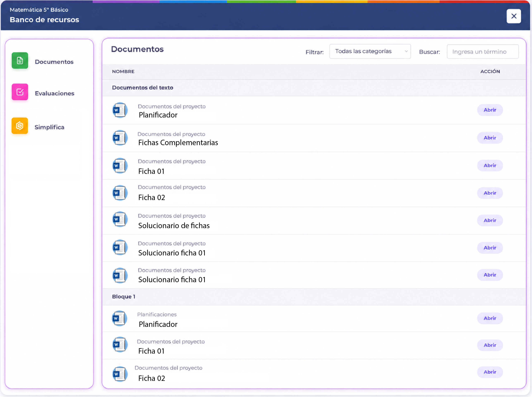Click the Word icon of the Planificaciones Planificador row
Image resolution: width=532 pixels, height=397 pixels.
(x=120, y=319)
